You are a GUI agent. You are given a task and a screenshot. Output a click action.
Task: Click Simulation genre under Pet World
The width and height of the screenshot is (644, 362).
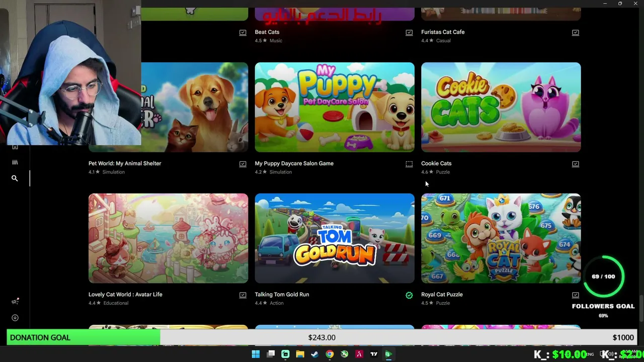tap(114, 172)
